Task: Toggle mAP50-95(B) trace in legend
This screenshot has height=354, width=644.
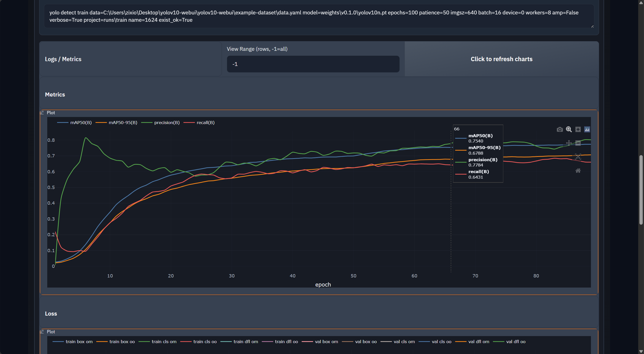Action: [x=123, y=123]
